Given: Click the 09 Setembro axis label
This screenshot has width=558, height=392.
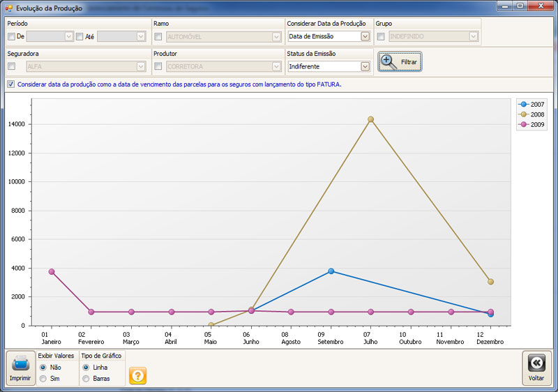Looking at the screenshot, I should point(330,338).
